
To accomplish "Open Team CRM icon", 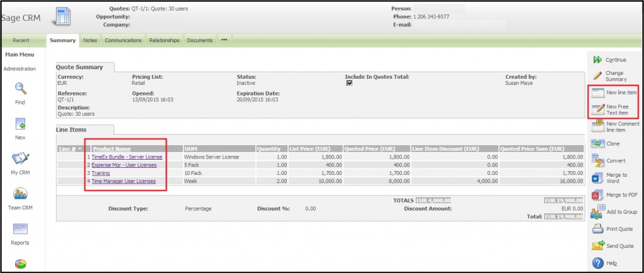I will click(x=20, y=193).
